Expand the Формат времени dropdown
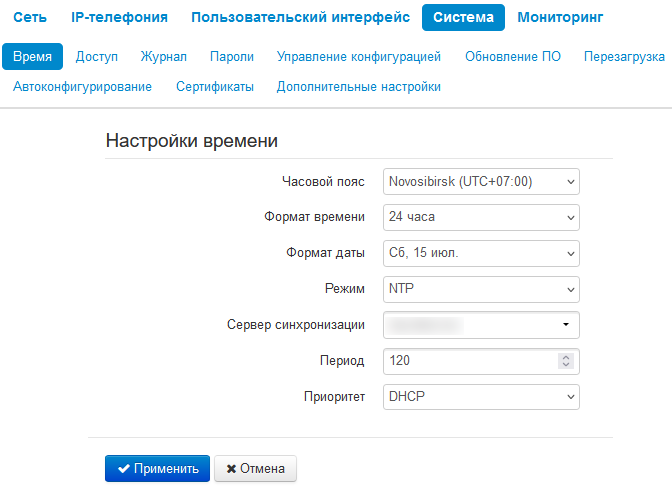Viewport: 672px width, 487px height. (x=481, y=217)
